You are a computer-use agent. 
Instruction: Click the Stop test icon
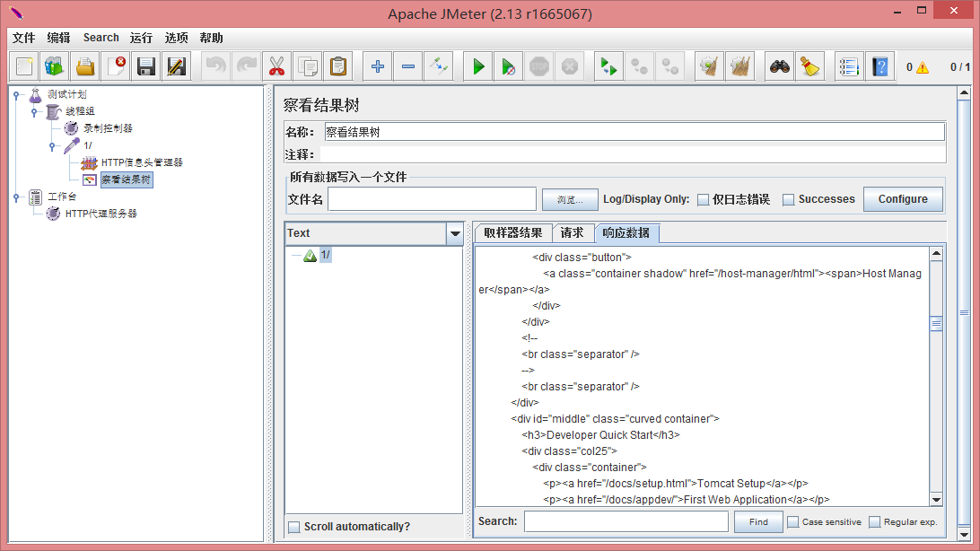pyautogui.click(x=538, y=66)
